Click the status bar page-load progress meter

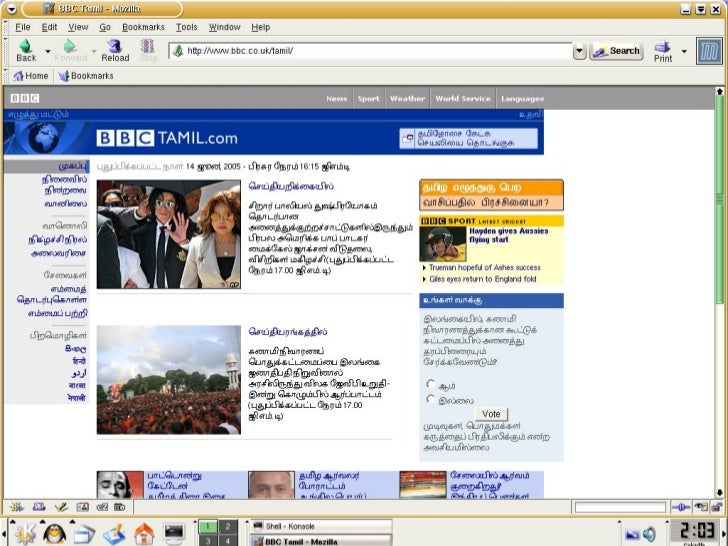coord(620,507)
